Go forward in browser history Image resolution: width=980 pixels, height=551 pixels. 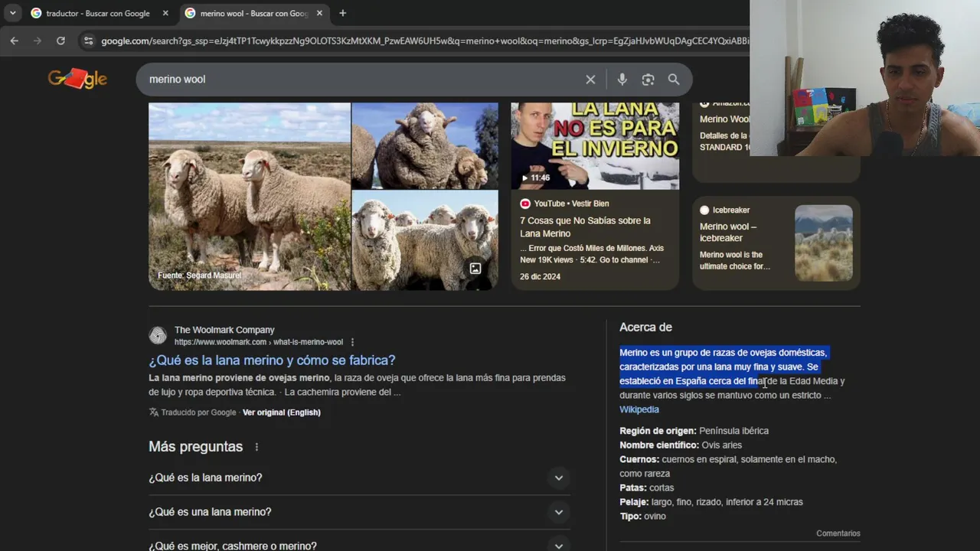(37, 41)
